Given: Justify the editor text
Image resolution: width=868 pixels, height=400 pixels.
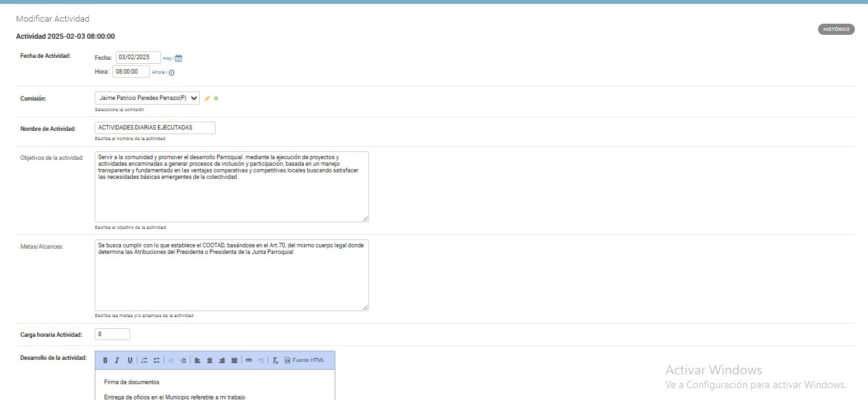Looking at the screenshot, I should point(234,361).
